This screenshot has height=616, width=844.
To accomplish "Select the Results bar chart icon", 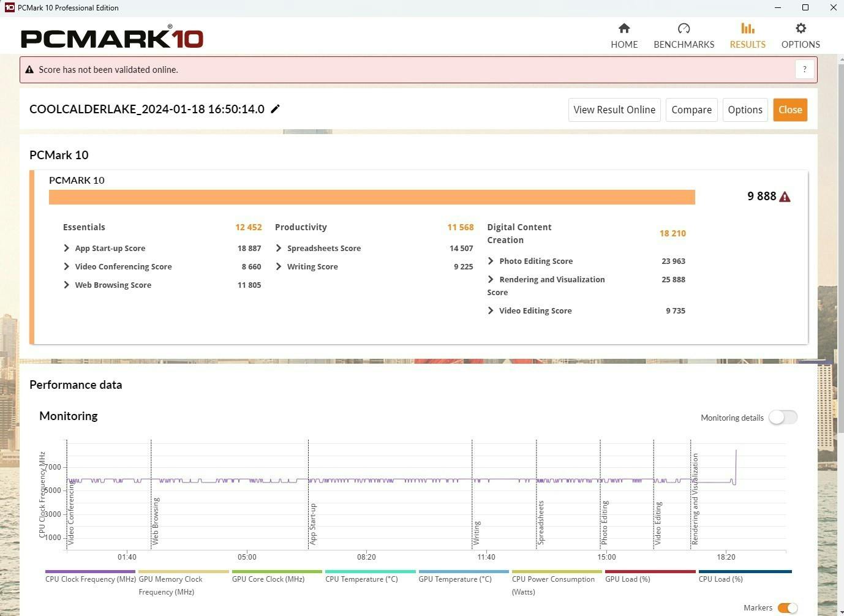I will point(747,29).
